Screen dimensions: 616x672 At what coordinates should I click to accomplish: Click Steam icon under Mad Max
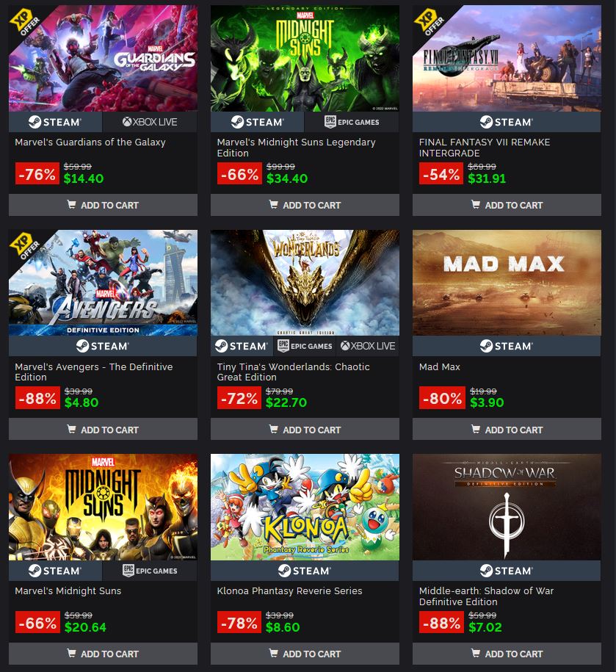point(507,346)
